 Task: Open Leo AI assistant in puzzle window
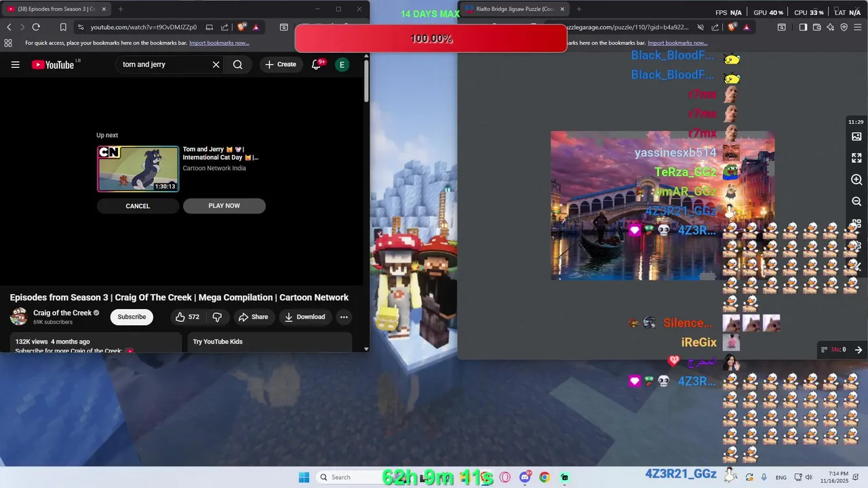pyautogui.click(x=831, y=27)
